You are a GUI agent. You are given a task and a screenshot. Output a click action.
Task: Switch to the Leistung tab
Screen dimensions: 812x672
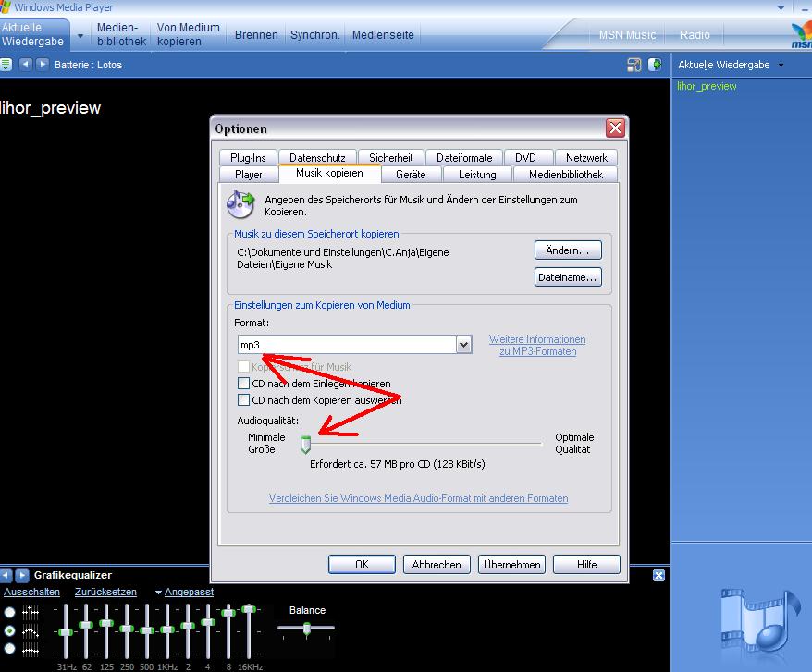click(x=477, y=175)
